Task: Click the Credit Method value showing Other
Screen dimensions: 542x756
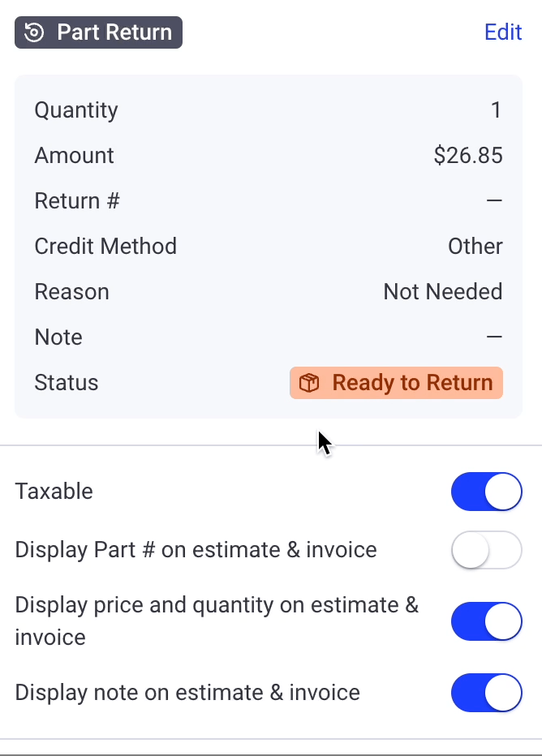Action: tap(475, 246)
